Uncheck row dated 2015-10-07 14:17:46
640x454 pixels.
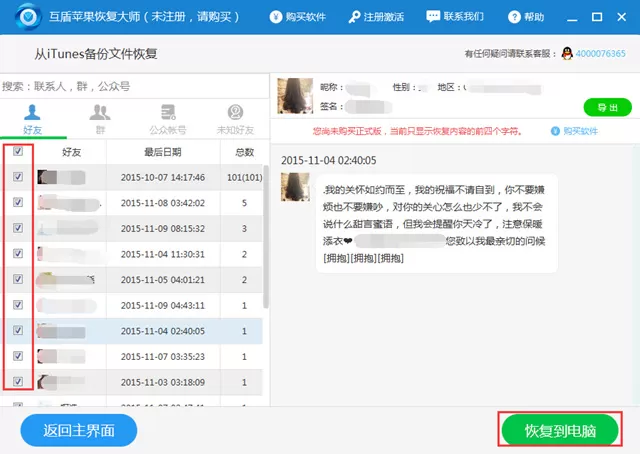click(18, 177)
